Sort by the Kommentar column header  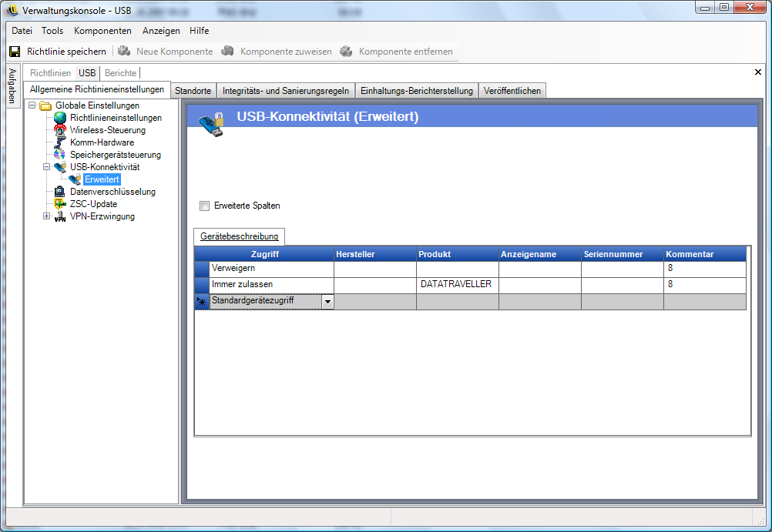click(x=705, y=254)
